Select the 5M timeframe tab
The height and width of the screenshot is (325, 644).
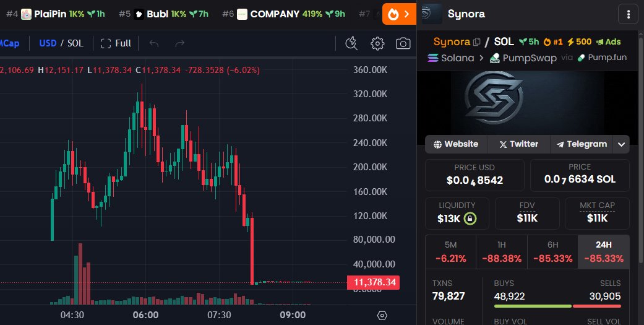pyautogui.click(x=450, y=252)
